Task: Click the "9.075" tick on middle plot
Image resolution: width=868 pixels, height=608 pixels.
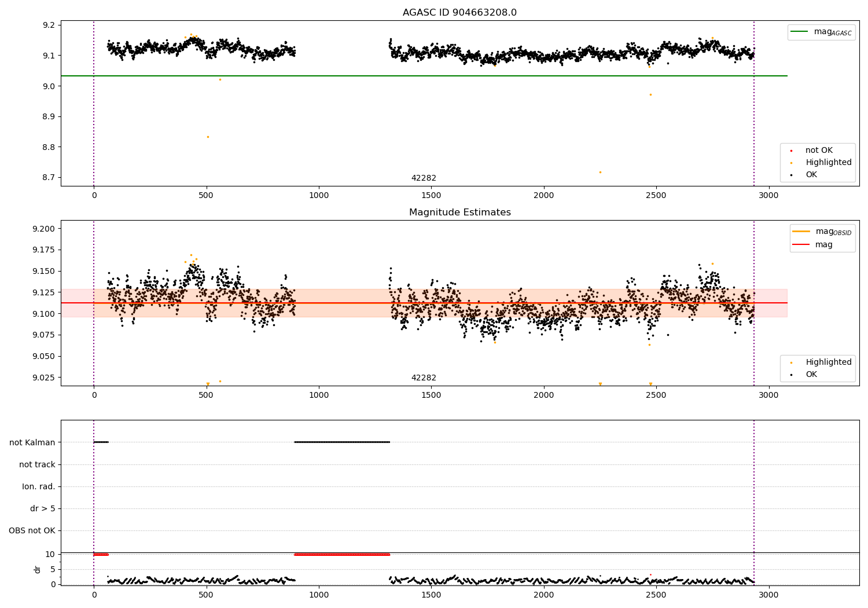Action: pyautogui.click(x=44, y=335)
